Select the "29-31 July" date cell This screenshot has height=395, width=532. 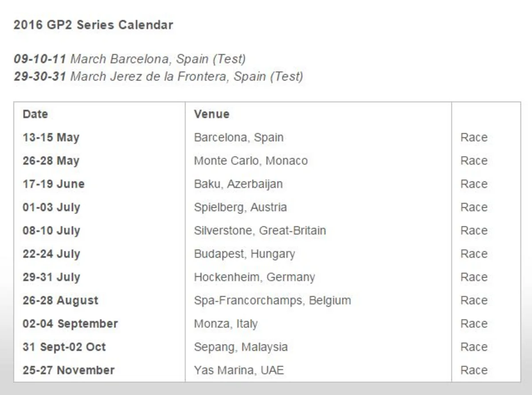click(51, 277)
